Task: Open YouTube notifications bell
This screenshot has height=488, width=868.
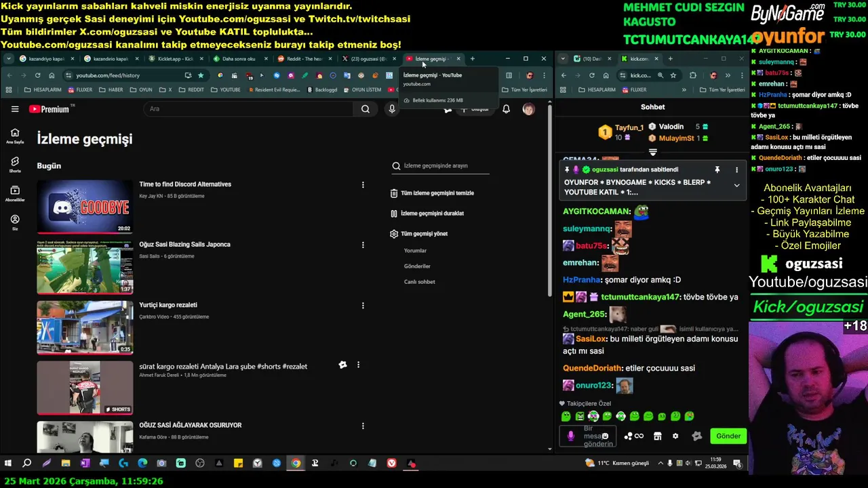Action: [x=506, y=109]
